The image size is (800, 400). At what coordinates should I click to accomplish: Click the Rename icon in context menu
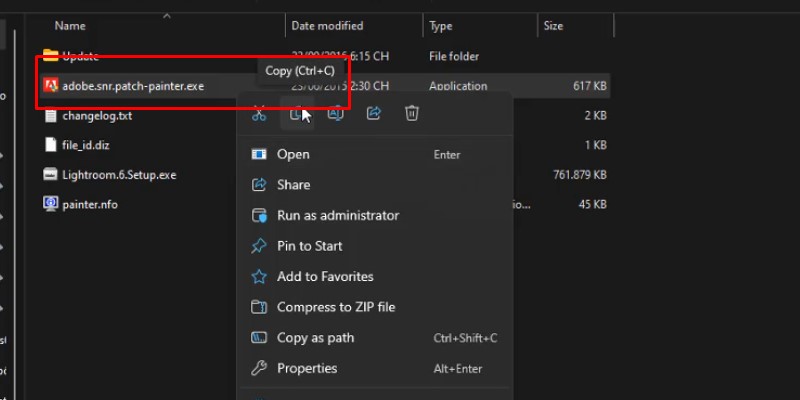tap(335, 113)
